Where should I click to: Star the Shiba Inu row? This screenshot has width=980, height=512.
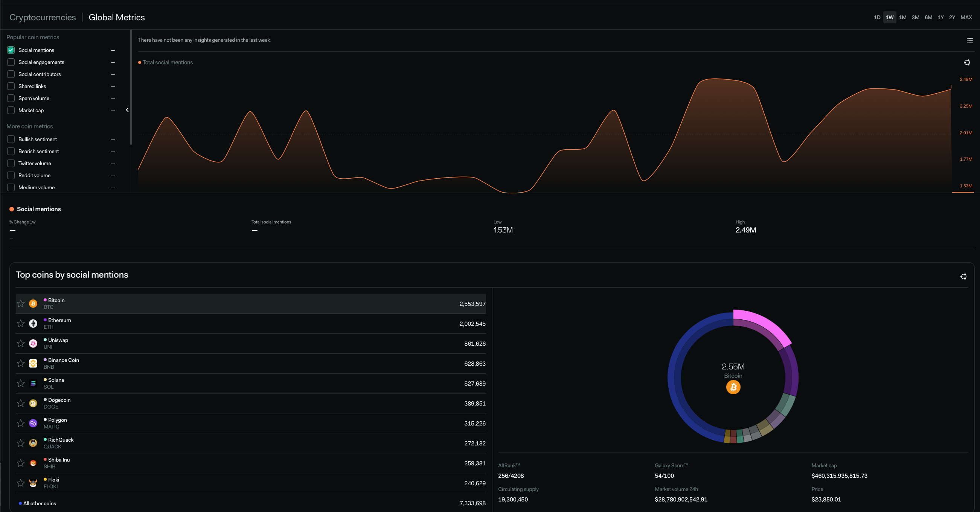pos(21,463)
